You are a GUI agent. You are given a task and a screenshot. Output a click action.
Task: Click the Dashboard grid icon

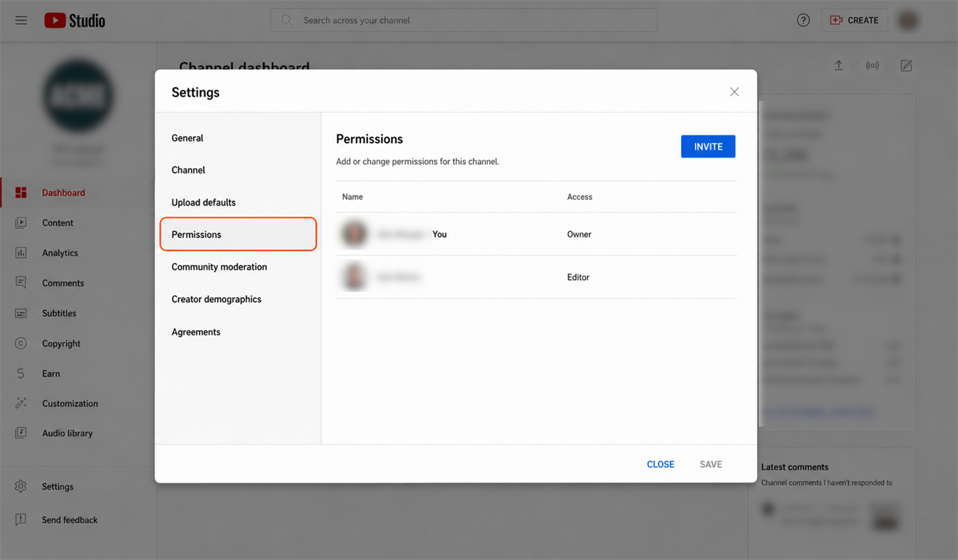[x=21, y=192]
